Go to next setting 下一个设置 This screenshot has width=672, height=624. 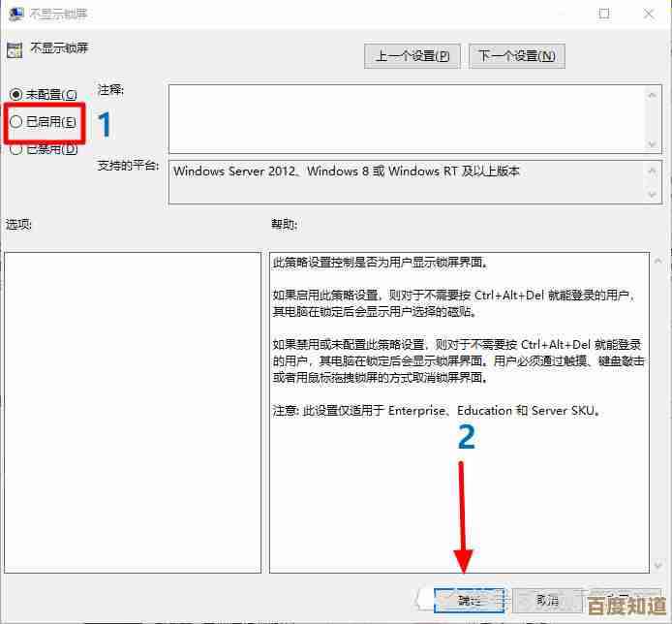pos(517,56)
